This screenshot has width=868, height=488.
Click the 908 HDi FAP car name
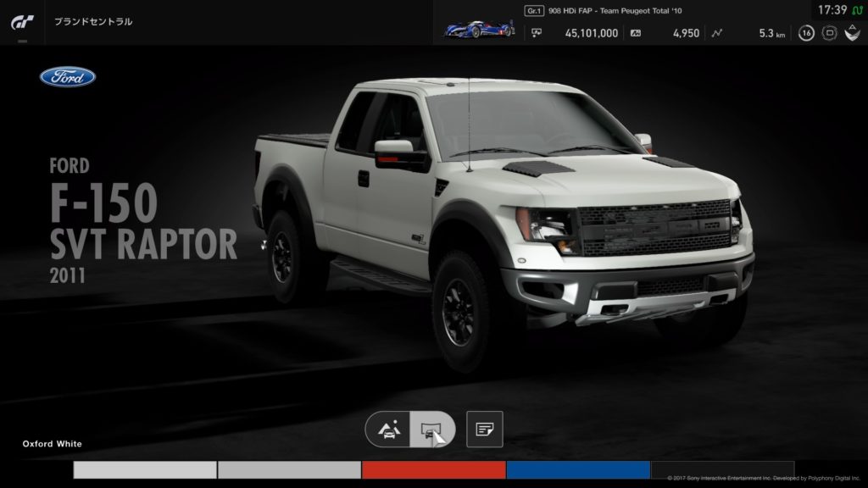[x=615, y=10]
